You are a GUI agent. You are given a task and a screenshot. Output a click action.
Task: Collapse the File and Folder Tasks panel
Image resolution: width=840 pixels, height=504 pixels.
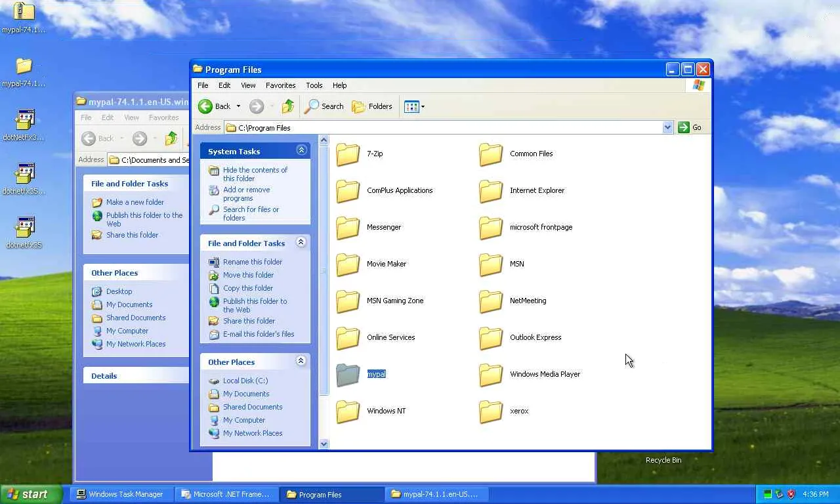pyautogui.click(x=301, y=243)
